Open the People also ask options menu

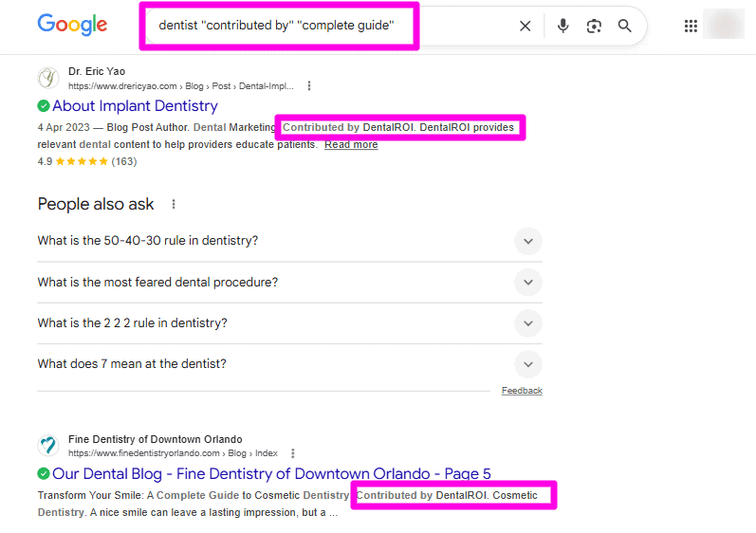click(x=174, y=204)
